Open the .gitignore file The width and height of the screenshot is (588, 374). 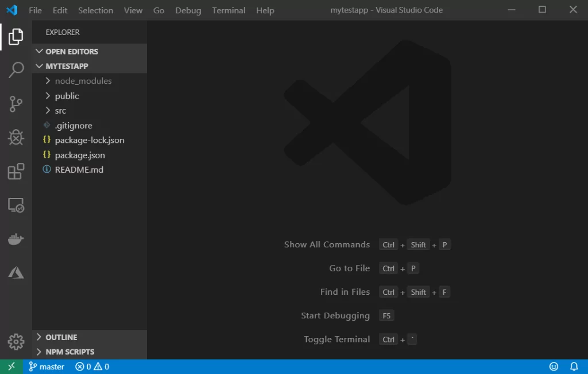pos(90,126)
